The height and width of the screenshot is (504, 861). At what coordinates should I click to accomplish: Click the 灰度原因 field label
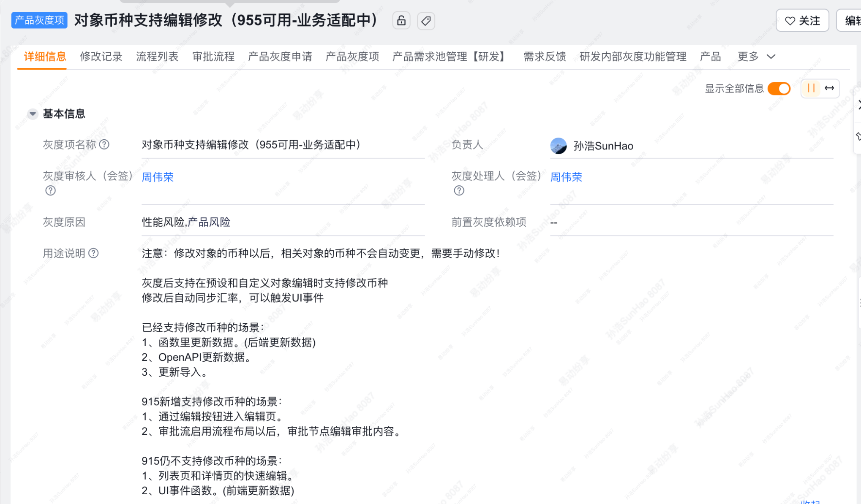pyautogui.click(x=64, y=222)
